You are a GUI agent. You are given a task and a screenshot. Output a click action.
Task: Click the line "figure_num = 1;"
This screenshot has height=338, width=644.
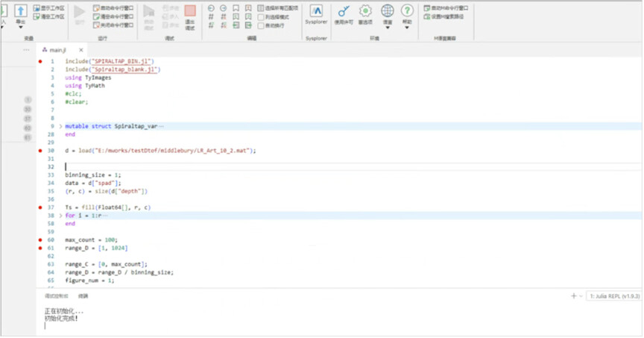coord(89,281)
